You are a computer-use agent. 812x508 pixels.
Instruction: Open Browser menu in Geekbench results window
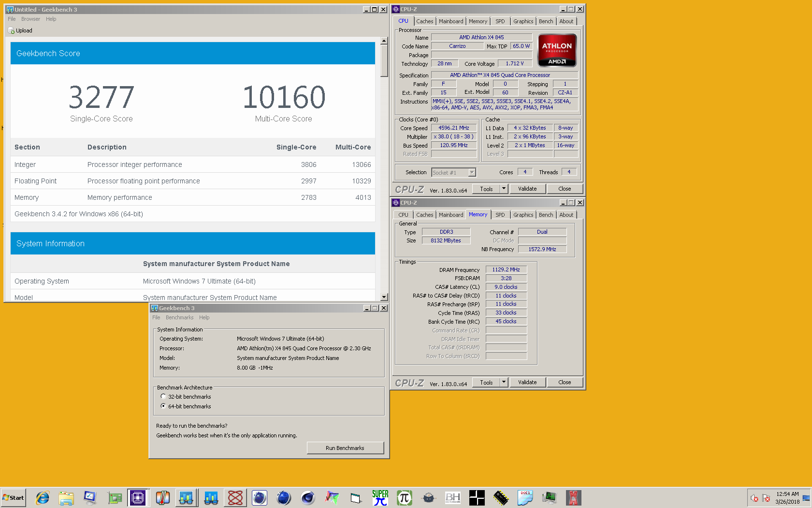pos(30,19)
